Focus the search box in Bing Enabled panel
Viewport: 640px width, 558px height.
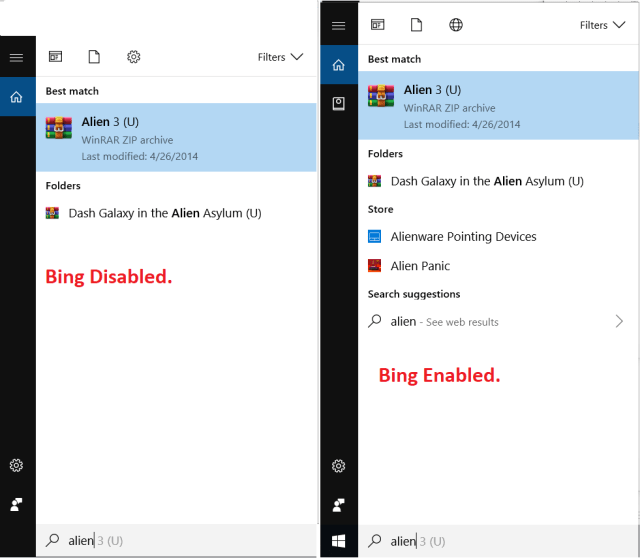[x=498, y=541]
